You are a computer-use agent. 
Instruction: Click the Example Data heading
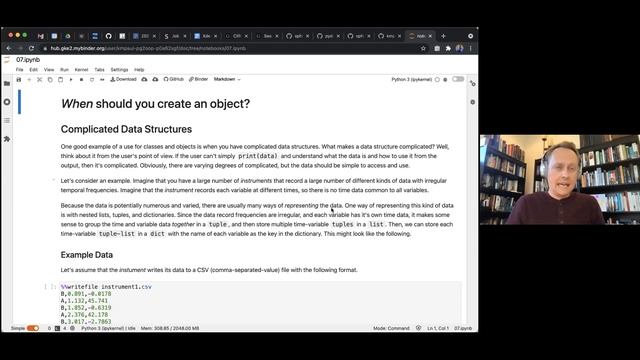87,255
